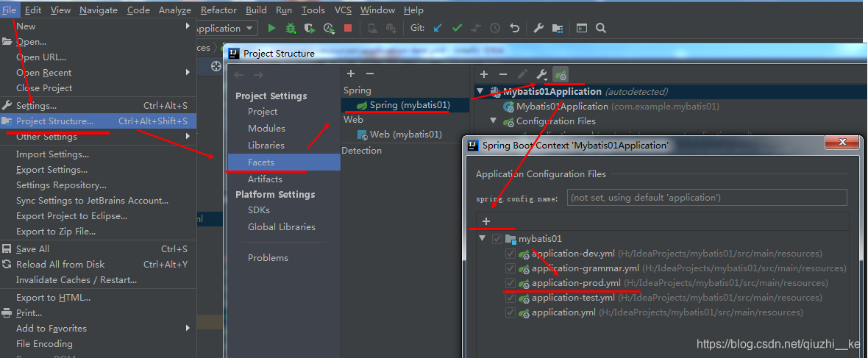Expand the Add to Favorites submenu
Screen dimensions: 868x358
click(x=188, y=328)
